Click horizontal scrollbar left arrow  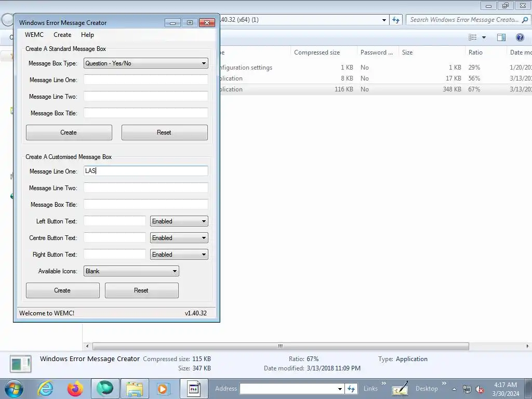coord(87,346)
